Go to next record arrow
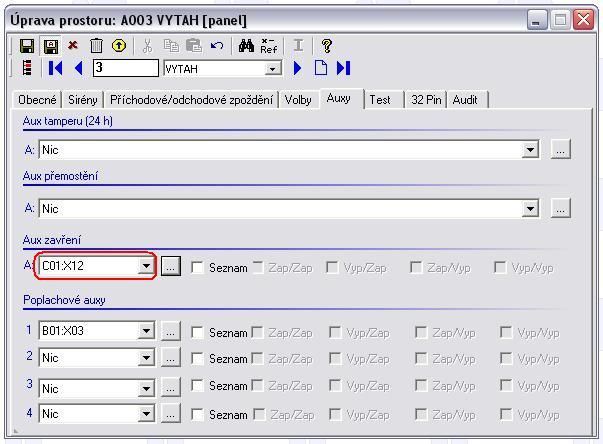 [298, 68]
